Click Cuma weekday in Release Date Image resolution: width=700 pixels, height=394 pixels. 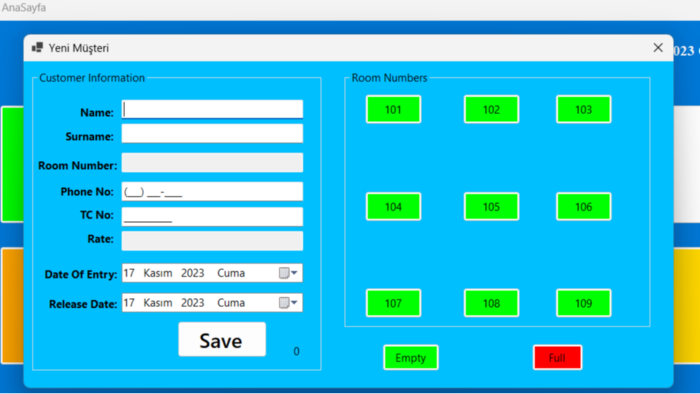pos(231,303)
